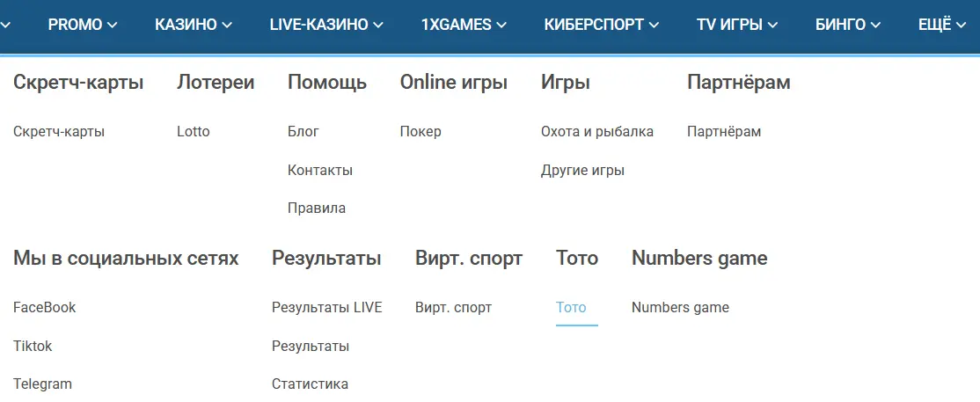Click the regular-weight Вирт. спорт link under its heading
The height and width of the screenshot is (402, 980).
point(453,308)
